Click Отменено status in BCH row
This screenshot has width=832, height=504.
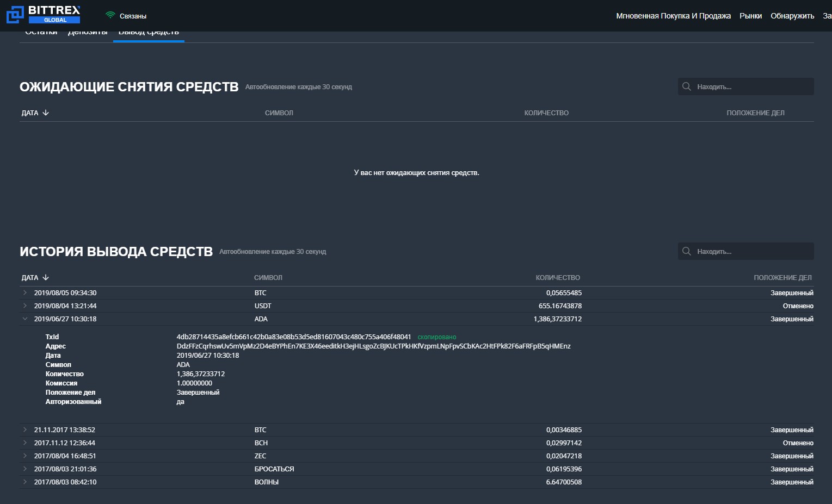[x=798, y=443]
